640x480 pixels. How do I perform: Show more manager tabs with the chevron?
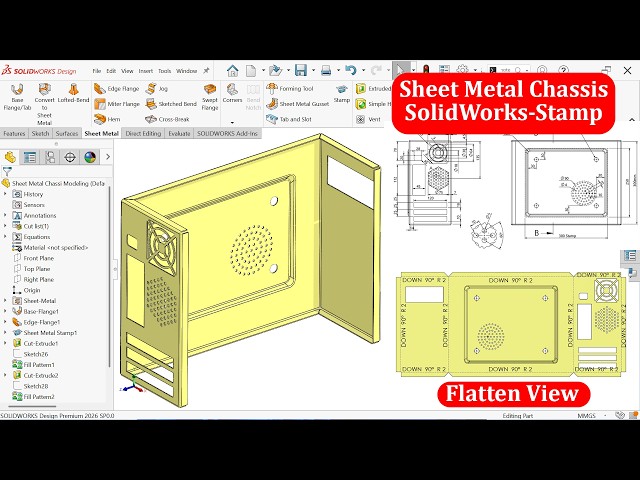(x=108, y=157)
